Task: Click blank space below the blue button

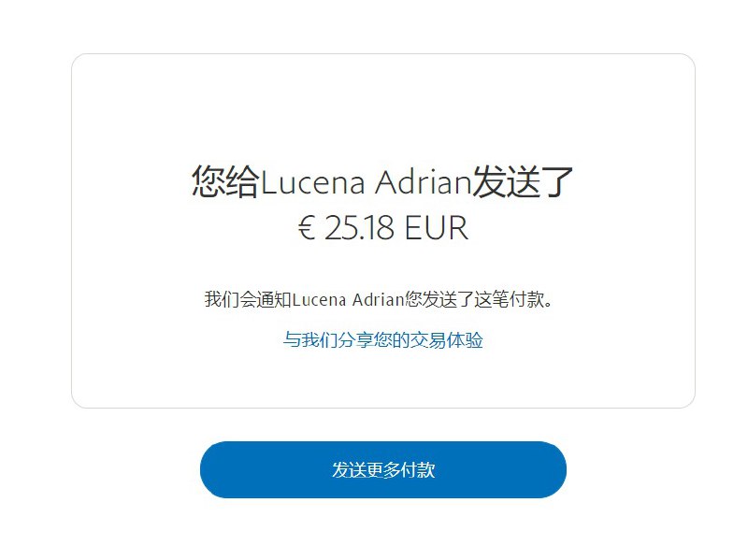Action: tap(383, 529)
